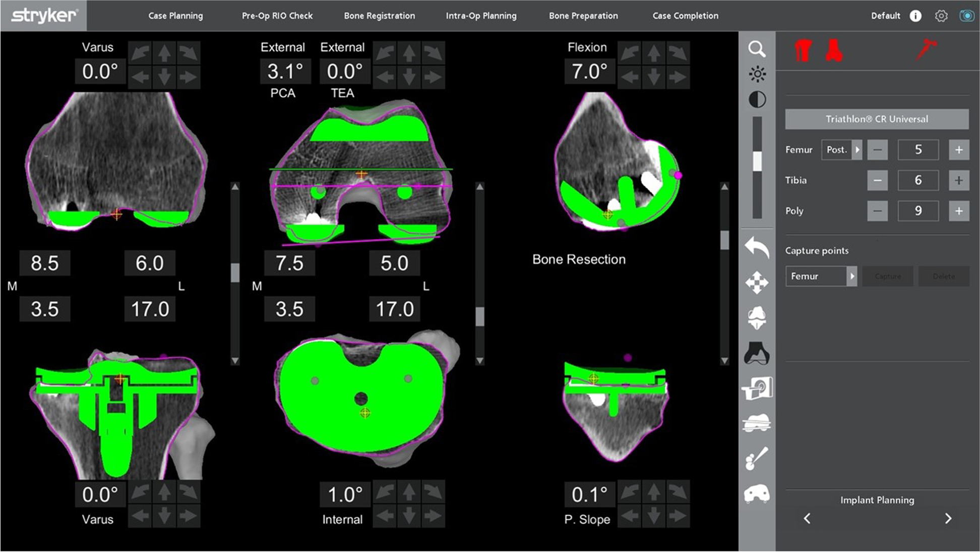980x552 pixels.
Task: Click right arrow beside Flexion 7.0°
Action: coord(678,77)
